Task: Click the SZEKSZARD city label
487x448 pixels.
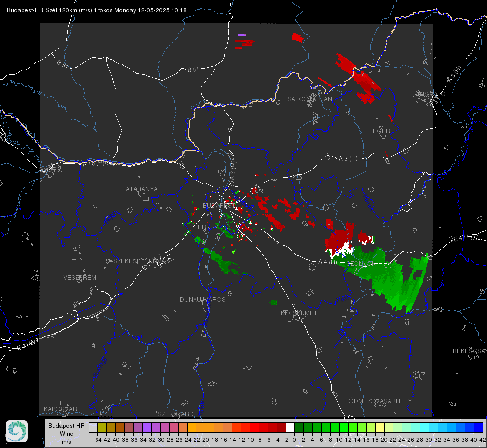Action: click(176, 414)
